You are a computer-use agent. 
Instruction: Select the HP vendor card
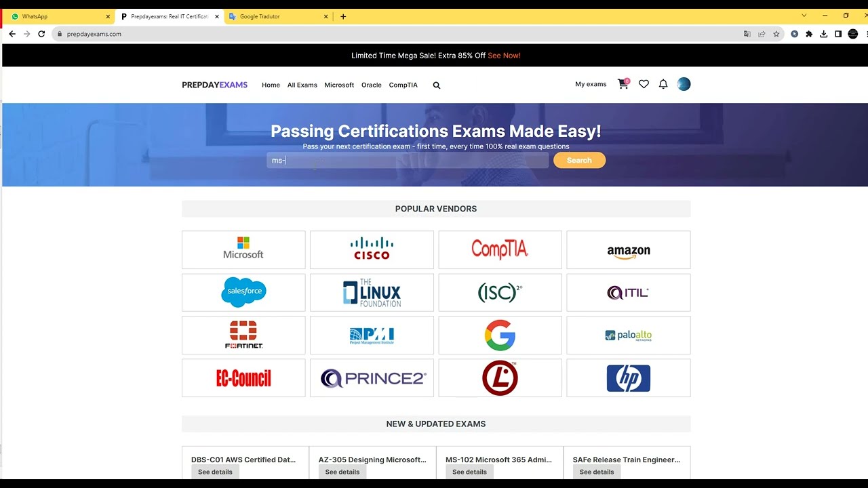pos(629,378)
